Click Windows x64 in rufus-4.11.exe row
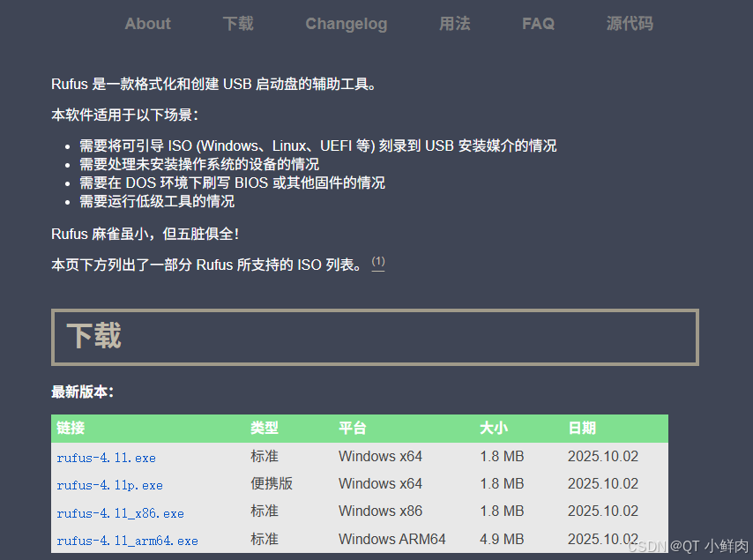The width and height of the screenshot is (753, 560). 380,456
